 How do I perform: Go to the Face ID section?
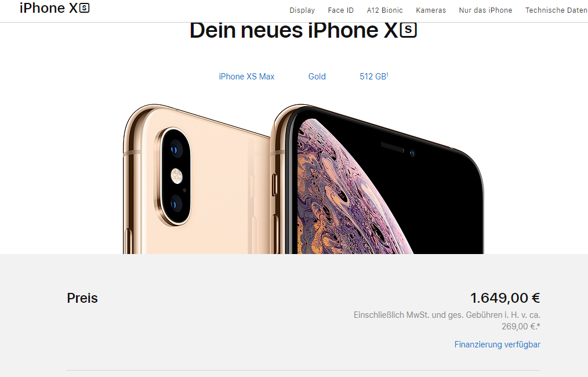point(340,10)
